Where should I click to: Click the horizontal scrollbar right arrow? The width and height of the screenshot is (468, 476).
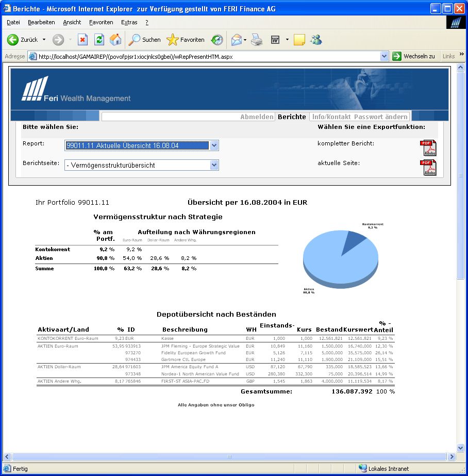pyautogui.click(x=452, y=456)
